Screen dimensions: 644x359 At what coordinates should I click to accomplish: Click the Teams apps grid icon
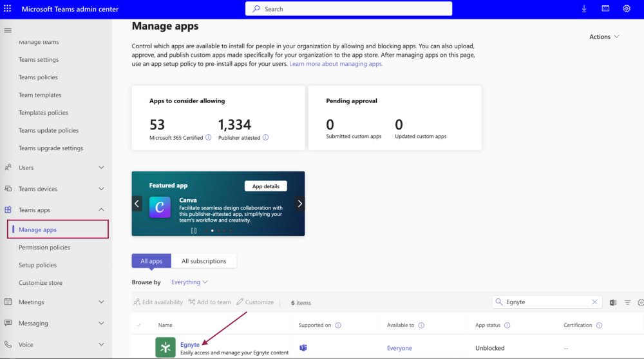(x=8, y=209)
